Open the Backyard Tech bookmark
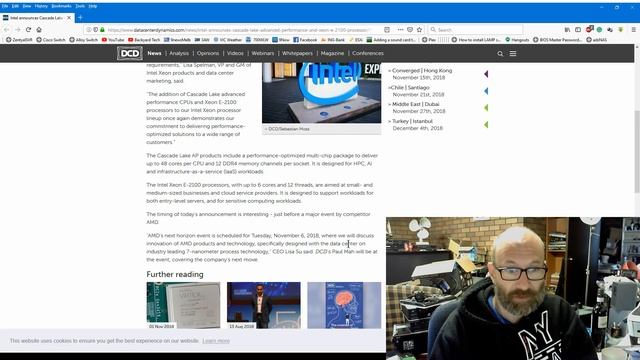Screen dimensions: 640x360 point(144,40)
